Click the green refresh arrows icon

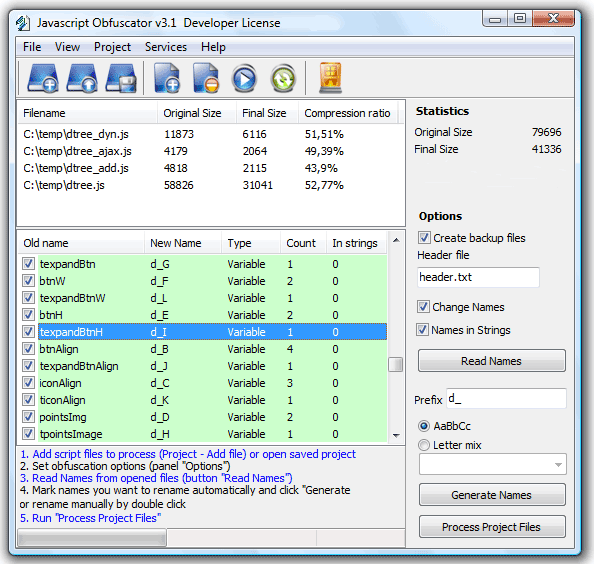click(283, 79)
